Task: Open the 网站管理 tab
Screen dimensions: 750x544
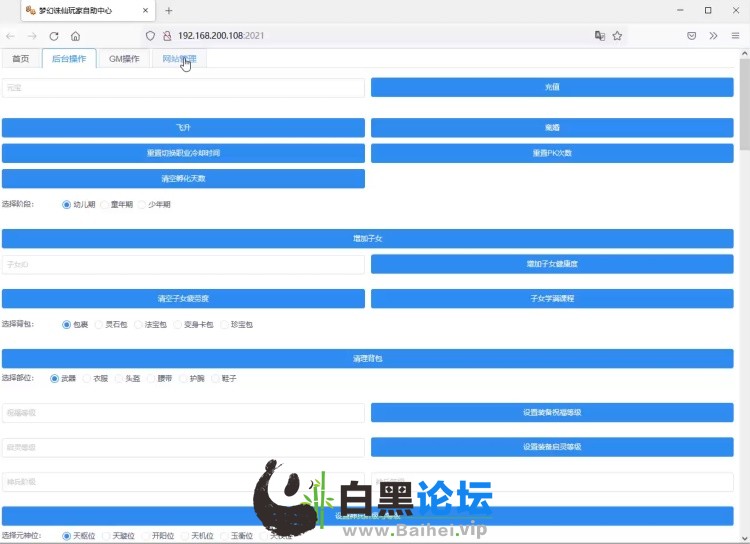Action: (x=179, y=58)
